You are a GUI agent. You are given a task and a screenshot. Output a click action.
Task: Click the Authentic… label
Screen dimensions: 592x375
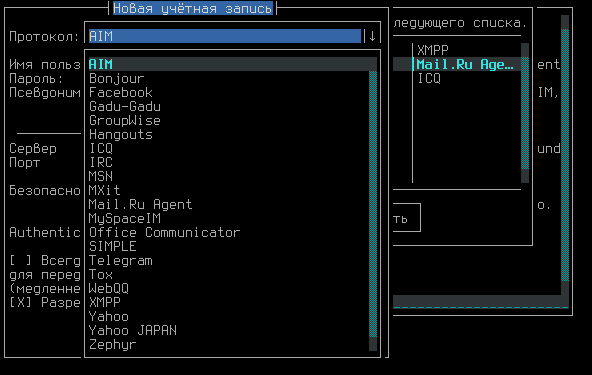tap(45, 232)
